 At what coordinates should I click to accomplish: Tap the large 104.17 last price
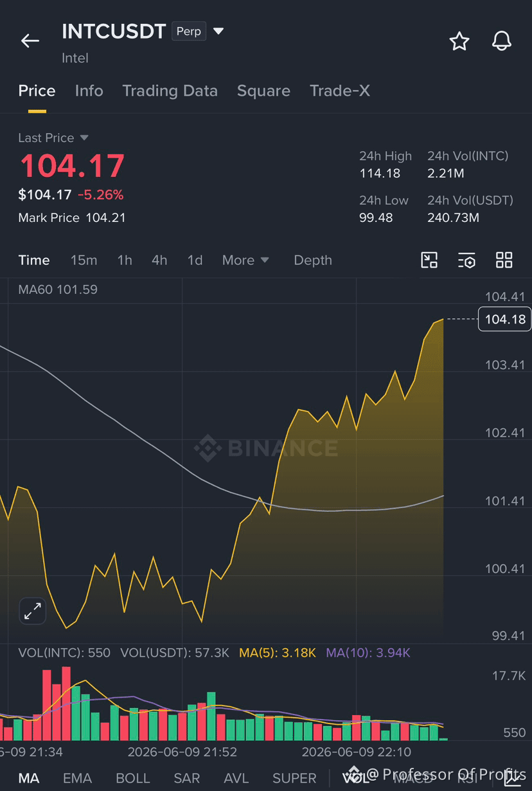72,165
